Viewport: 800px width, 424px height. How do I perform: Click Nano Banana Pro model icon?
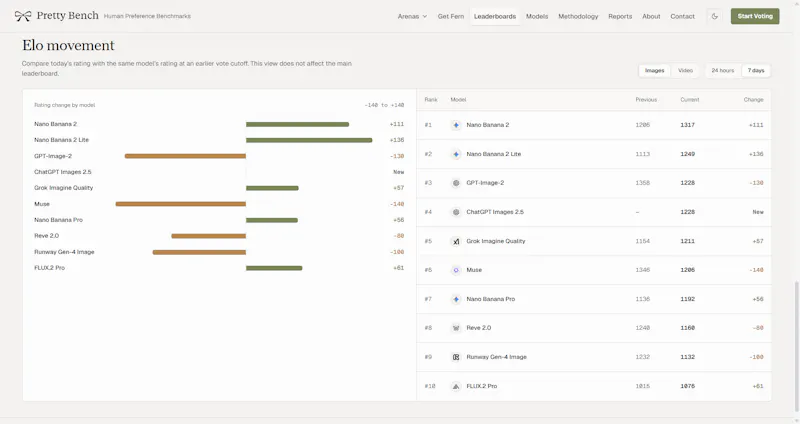pos(456,299)
